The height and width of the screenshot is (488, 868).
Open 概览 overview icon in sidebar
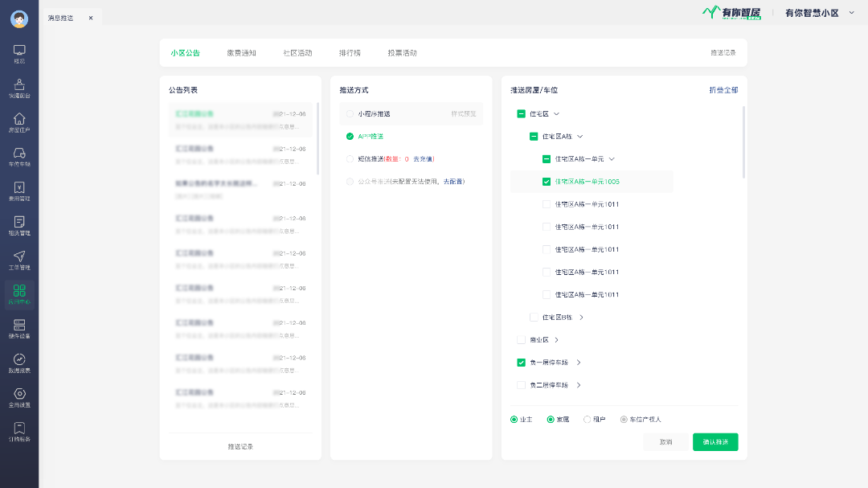(19, 51)
